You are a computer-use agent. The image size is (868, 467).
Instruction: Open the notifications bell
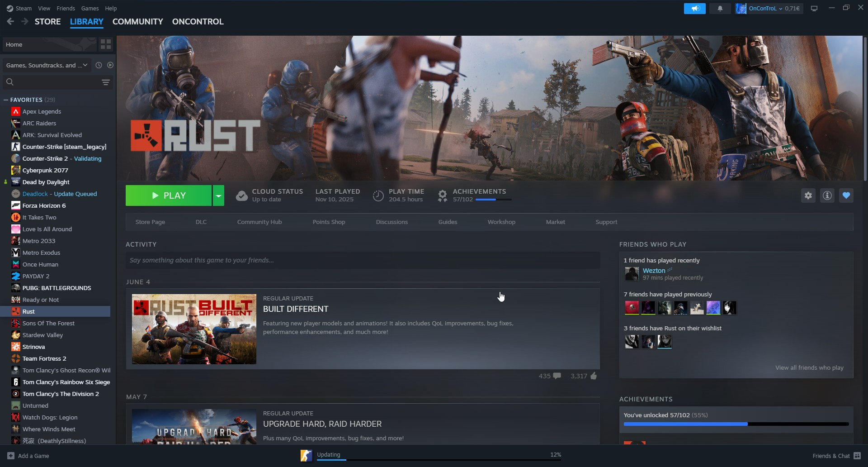coord(720,9)
